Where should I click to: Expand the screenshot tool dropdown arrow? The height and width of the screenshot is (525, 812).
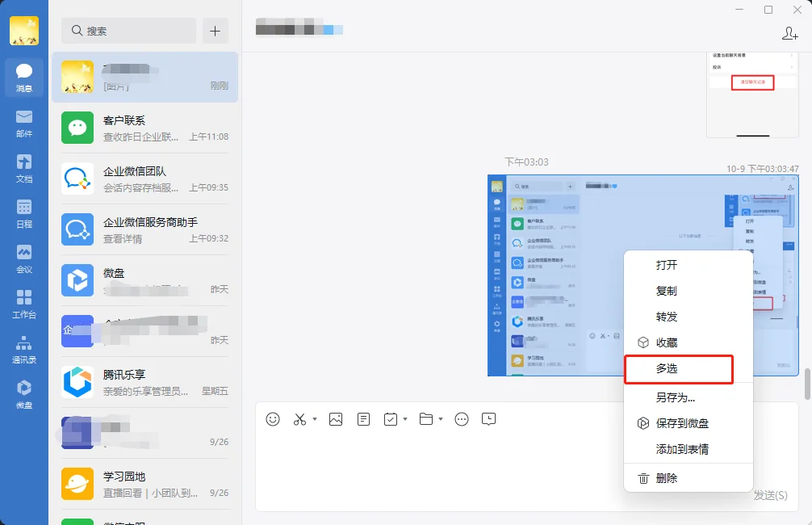click(314, 418)
